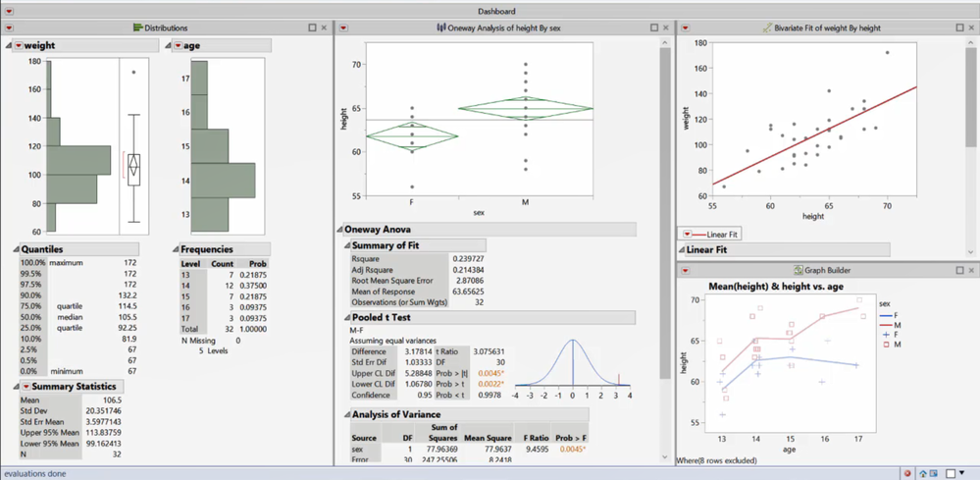Click the Prob > |t| value 0.0045*
The width and height of the screenshot is (980, 480).
point(490,373)
